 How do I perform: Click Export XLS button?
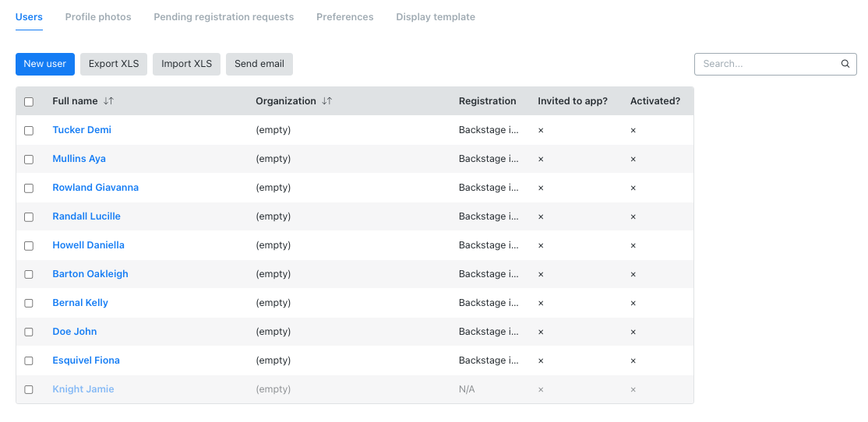(x=114, y=64)
